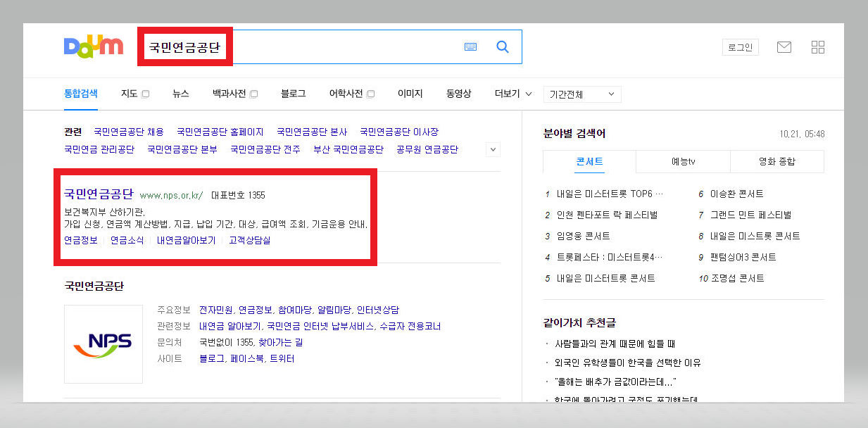Click the Daum logo

[x=94, y=47]
